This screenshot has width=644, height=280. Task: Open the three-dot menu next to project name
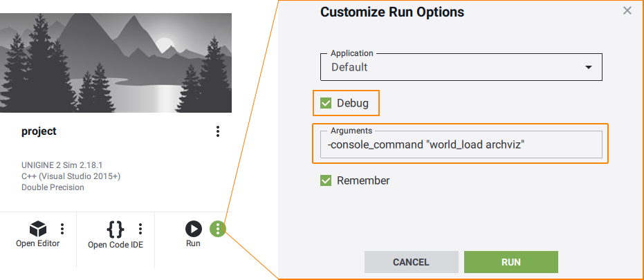point(218,131)
